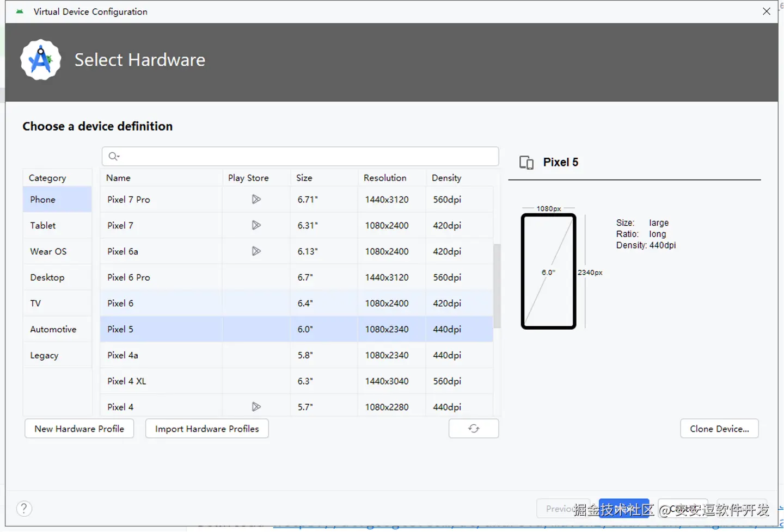Image resolution: width=784 pixels, height=532 pixels.
Task: Click the Play Store icon for Pixel 7 Pro
Action: [256, 200]
